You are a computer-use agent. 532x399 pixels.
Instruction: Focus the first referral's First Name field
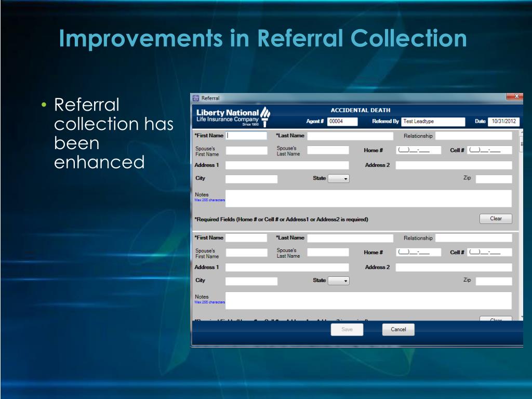246,136
